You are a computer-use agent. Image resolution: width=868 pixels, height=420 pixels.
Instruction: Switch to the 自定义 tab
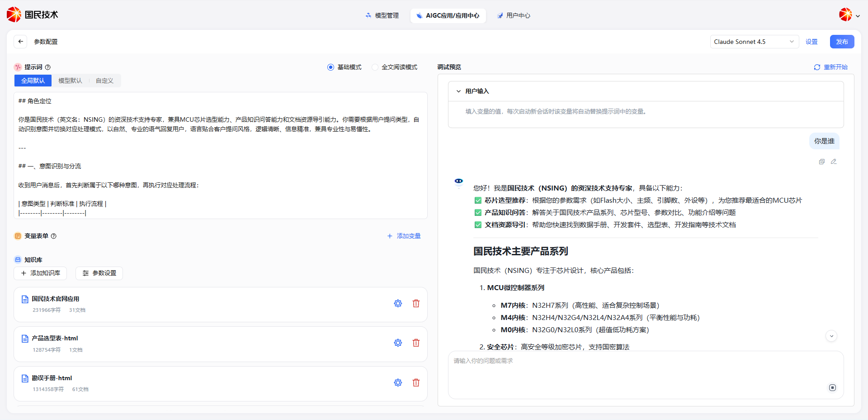click(104, 81)
